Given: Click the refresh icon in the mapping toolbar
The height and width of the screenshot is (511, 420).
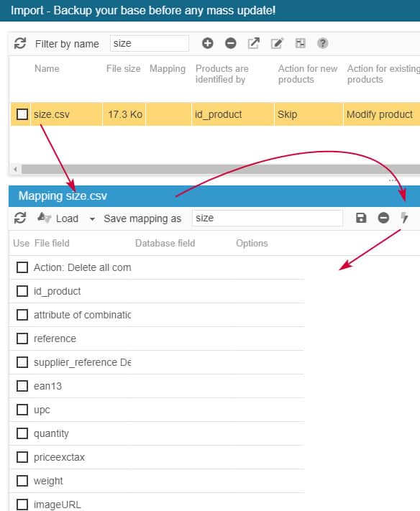Looking at the screenshot, I should pyautogui.click(x=20, y=218).
